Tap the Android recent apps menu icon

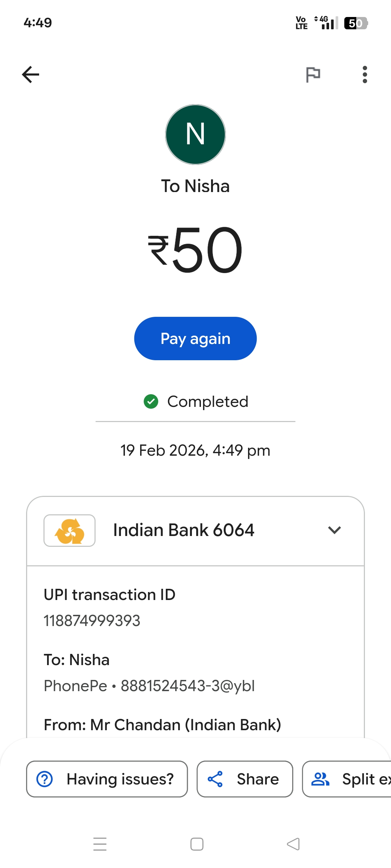pyautogui.click(x=100, y=844)
